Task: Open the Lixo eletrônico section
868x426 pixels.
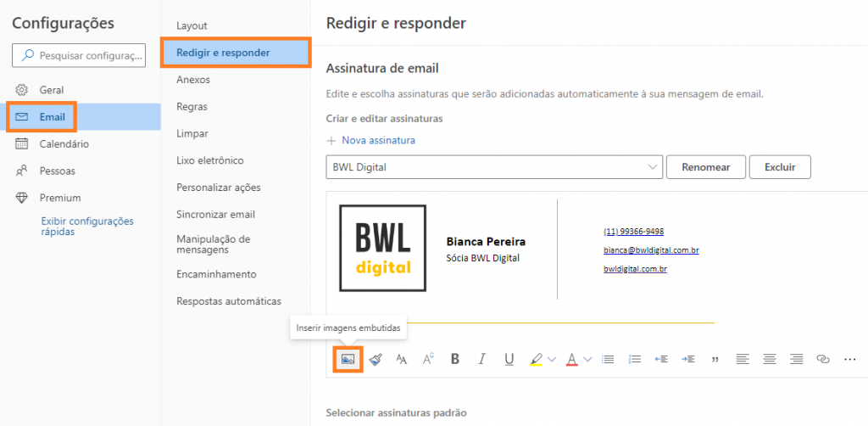Action: pyautogui.click(x=210, y=160)
